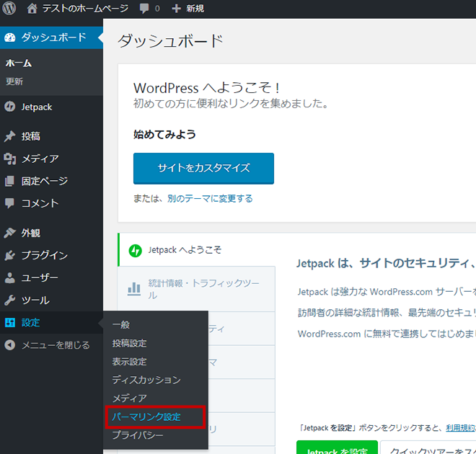Open ユーザー menu label
This screenshot has height=454, width=476.
40,277
